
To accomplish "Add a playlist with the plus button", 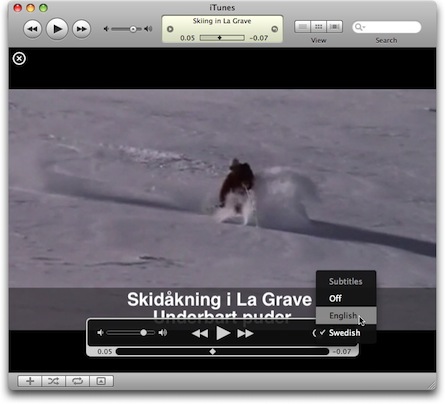I will point(30,381).
